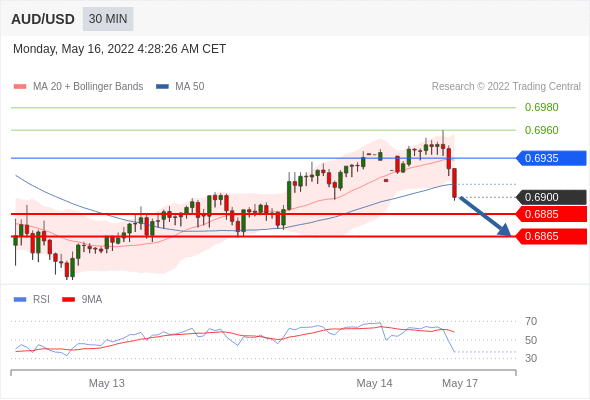This screenshot has width=590, height=400.
Task: Click the May 17 date axis label
Action: (460, 383)
